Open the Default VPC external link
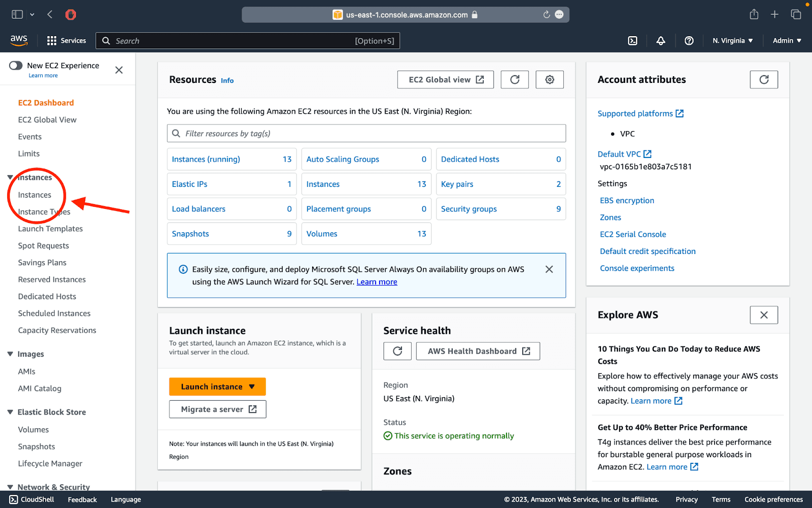 [x=624, y=154]
